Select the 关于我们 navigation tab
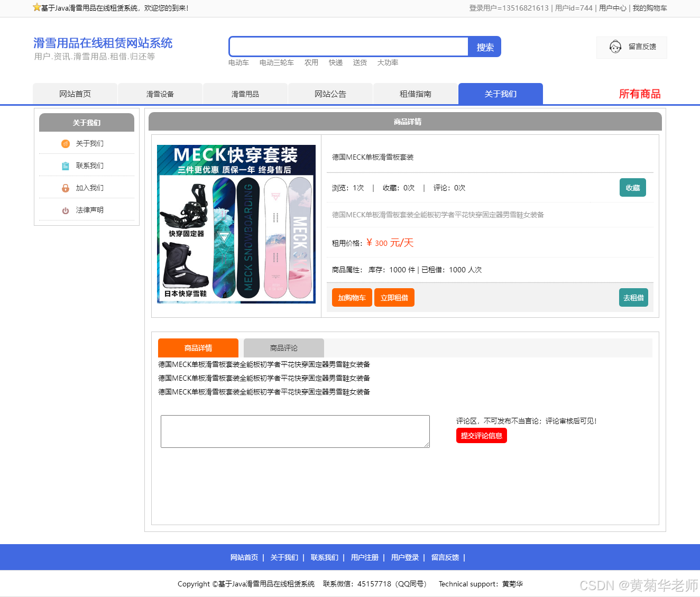700x597 pixels. [501, 94]
